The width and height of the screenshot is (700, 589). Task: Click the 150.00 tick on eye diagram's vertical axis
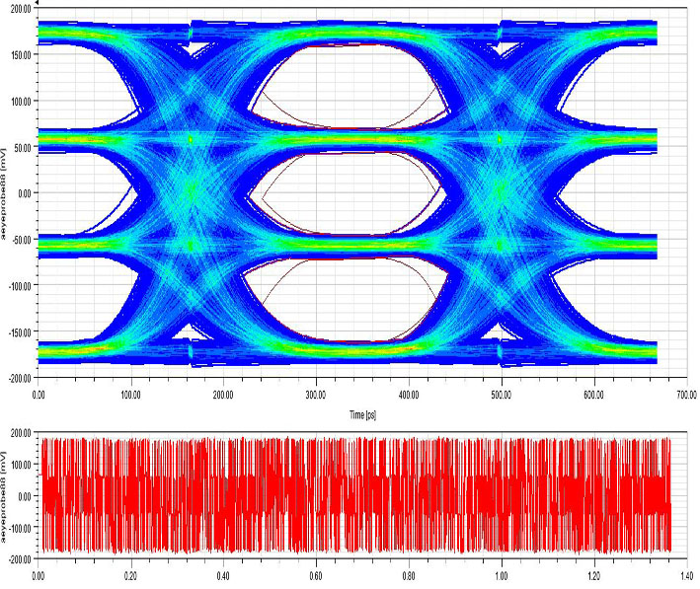(20, 55)
